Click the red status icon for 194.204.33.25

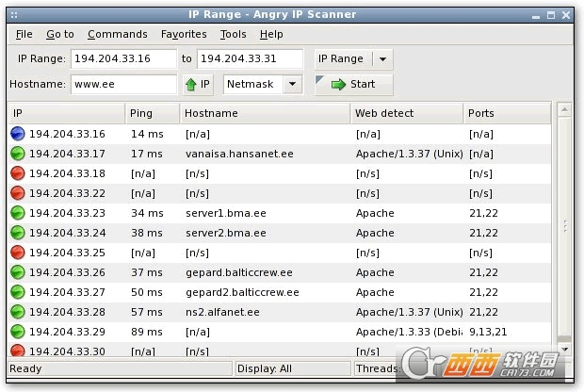click(18, 252)
